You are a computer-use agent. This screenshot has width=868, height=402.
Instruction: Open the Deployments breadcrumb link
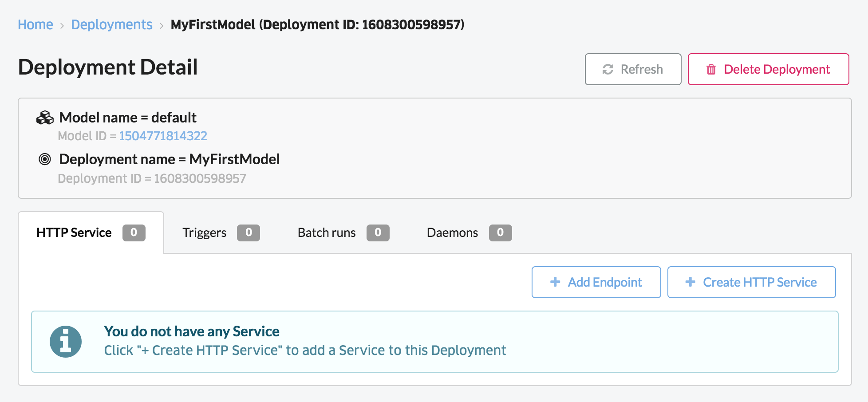[x=111, y=24]
